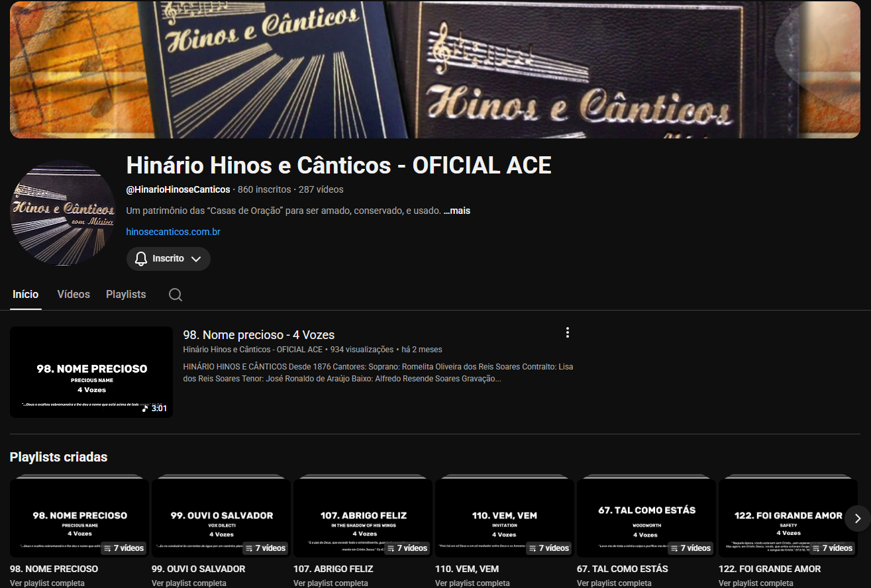The width and height of the screenshot is (871, 588).
Task: Click the 7 vídeos badge on 98. NOME PRECIOSO playlist
Action: [x=124, y=548]
